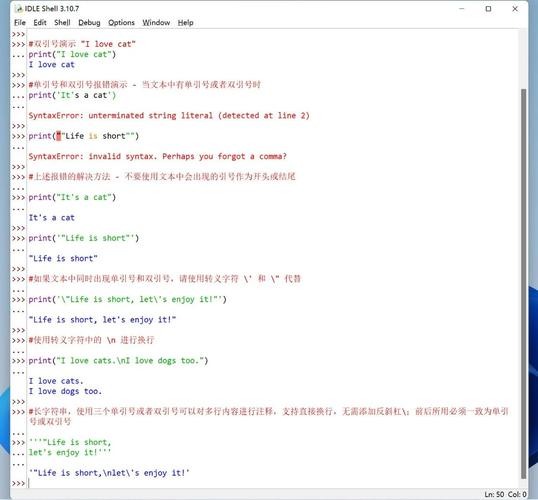This screenshot has width=538, height=500.
Task: Open the Edit menu
Action: coord(40,23)
